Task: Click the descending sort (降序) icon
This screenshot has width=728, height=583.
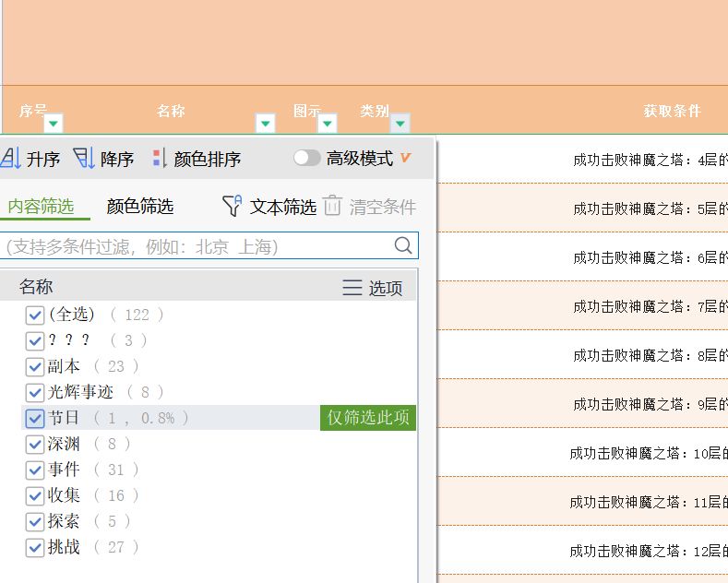Action: (84, 159)
